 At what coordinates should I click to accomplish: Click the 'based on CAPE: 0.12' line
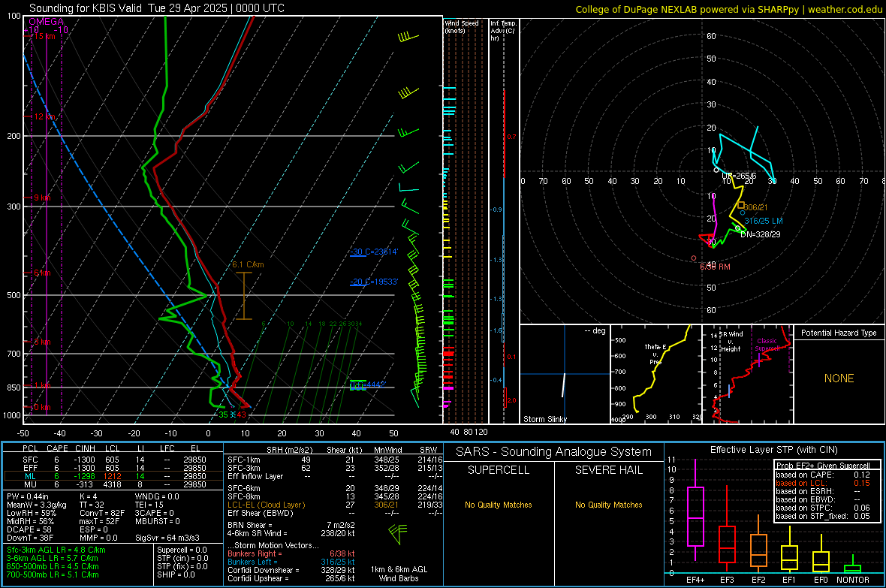click(823, 475)
